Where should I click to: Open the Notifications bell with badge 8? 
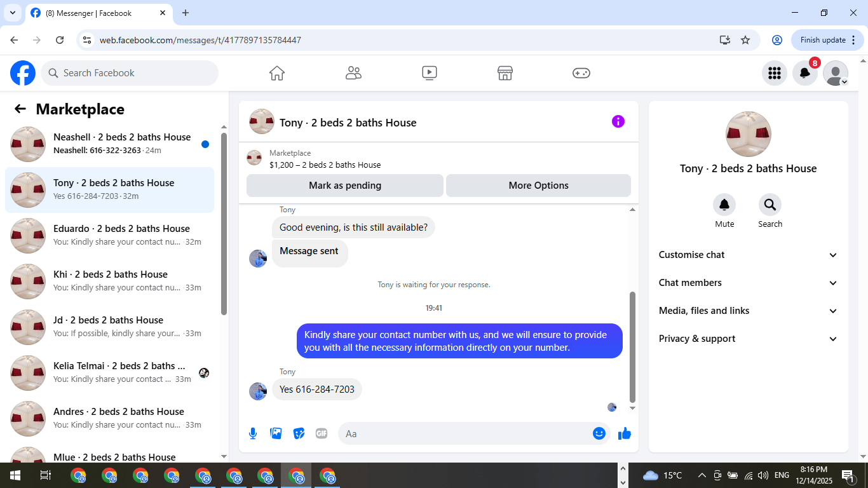coord(805,73)
